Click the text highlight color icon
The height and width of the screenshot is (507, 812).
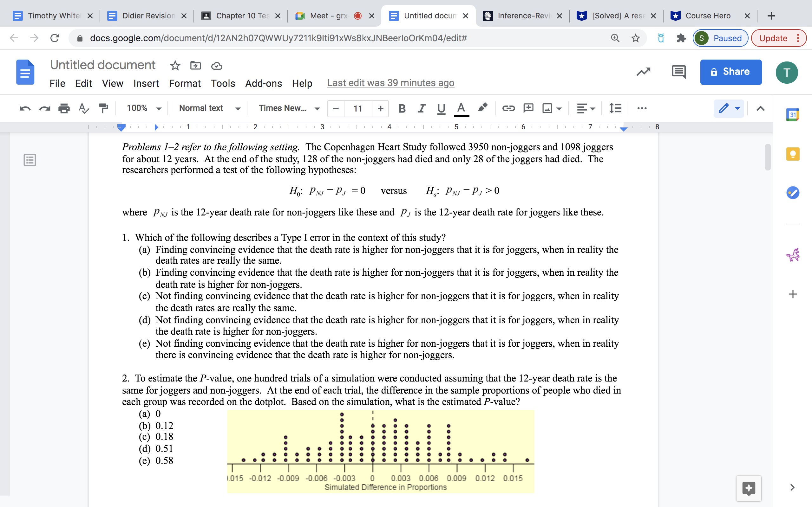point(482,108)
